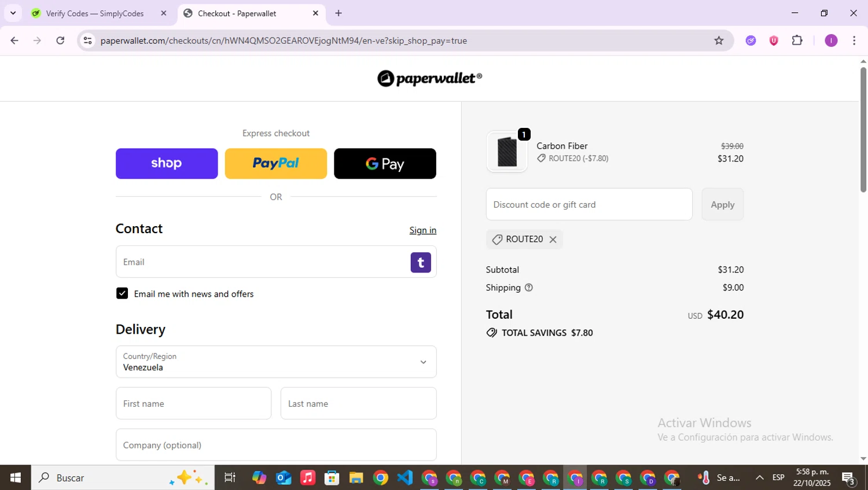Remove the ROUTE20 discount code
The image size is (868, 490).
click(x=553, y=240)
